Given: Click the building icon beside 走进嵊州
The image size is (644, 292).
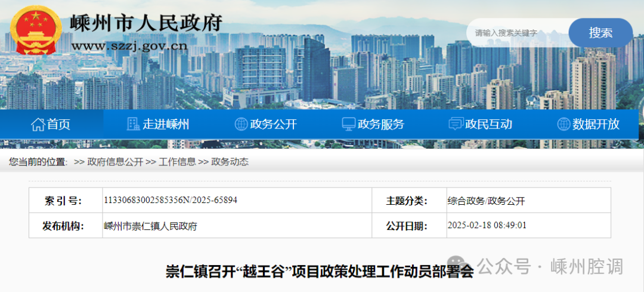Looking at the screenshot, I should coord(134,124).
